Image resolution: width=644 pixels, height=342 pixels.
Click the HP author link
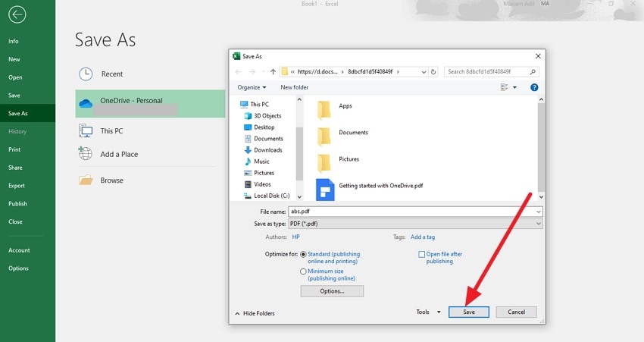pos(295,237)
